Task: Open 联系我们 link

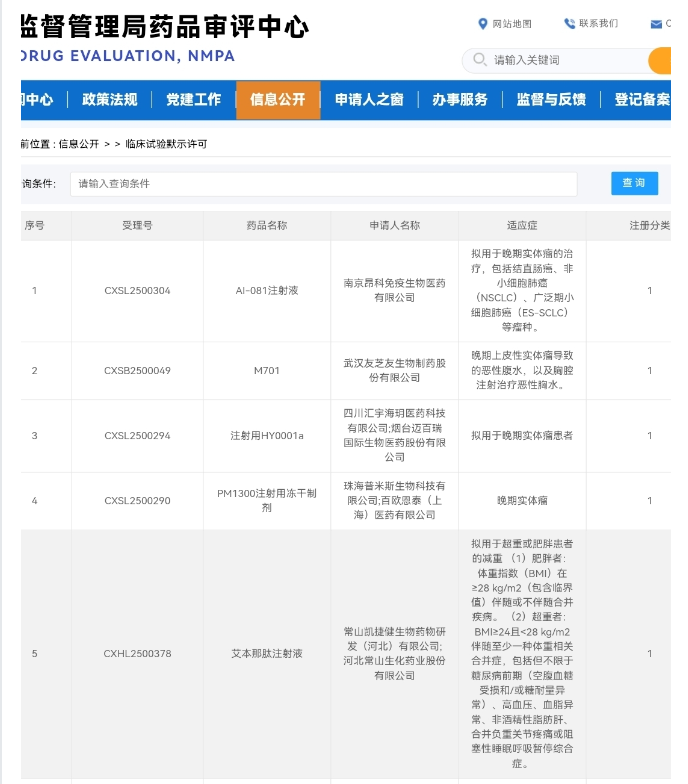Action: (598, 24)
